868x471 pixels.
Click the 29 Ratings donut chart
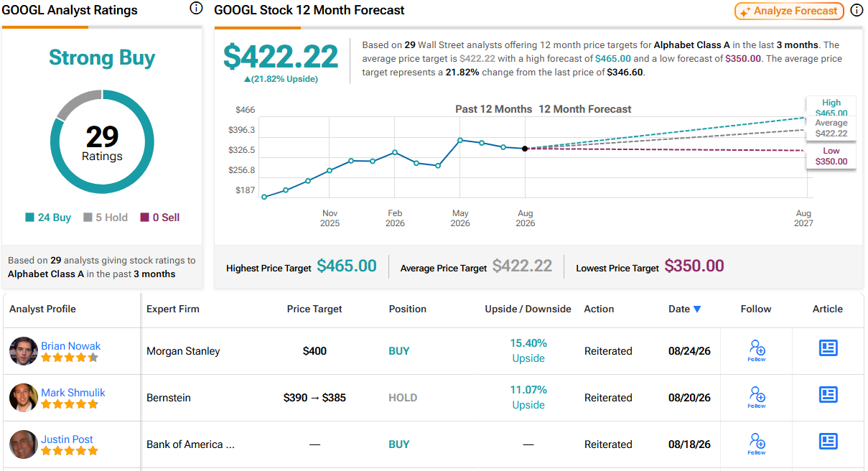(x=102, y=142)
